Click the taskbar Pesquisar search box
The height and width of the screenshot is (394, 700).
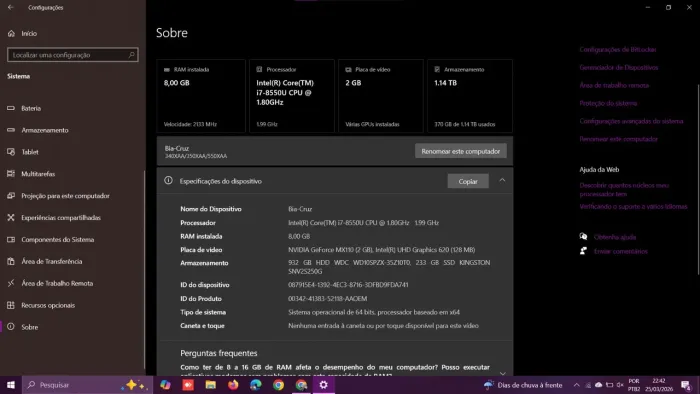coord(88,385)
